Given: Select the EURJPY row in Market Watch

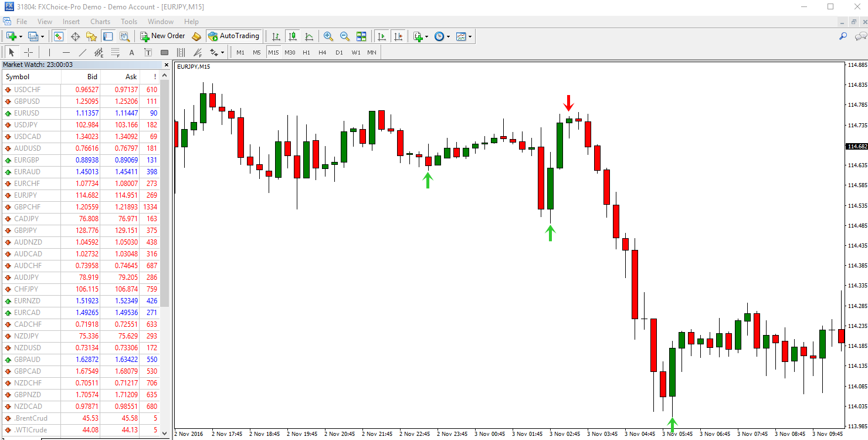Looking at the screenshot, I should [x=81, y=195].
